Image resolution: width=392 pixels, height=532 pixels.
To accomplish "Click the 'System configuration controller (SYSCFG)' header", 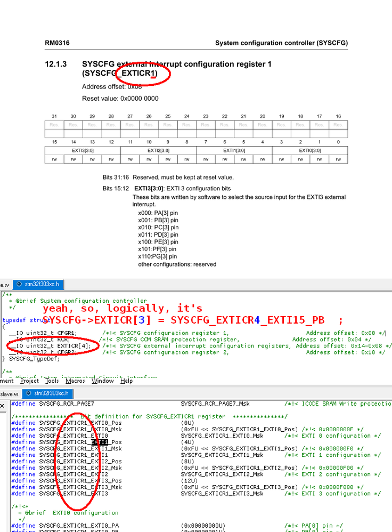I will pos(281,43).
